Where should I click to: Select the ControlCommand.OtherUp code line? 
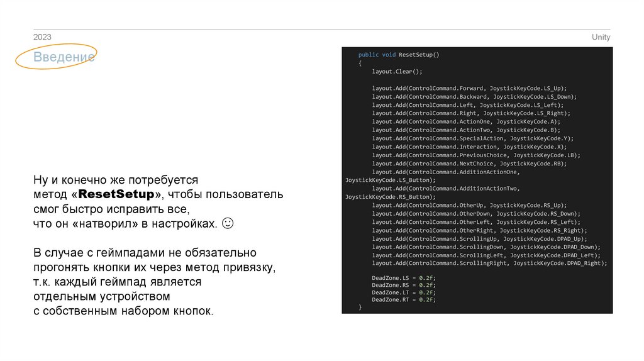(x=469, y=205)
